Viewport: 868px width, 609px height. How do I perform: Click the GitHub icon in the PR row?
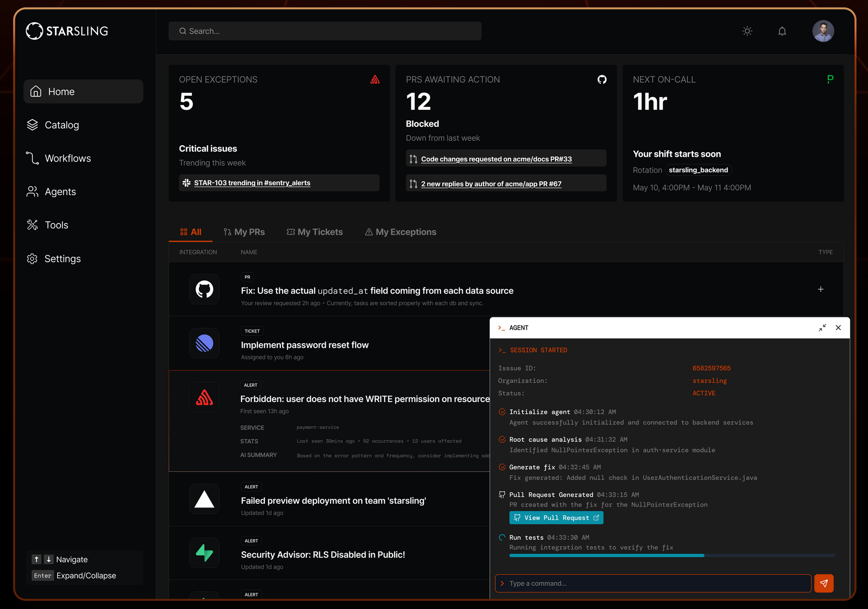204,289
